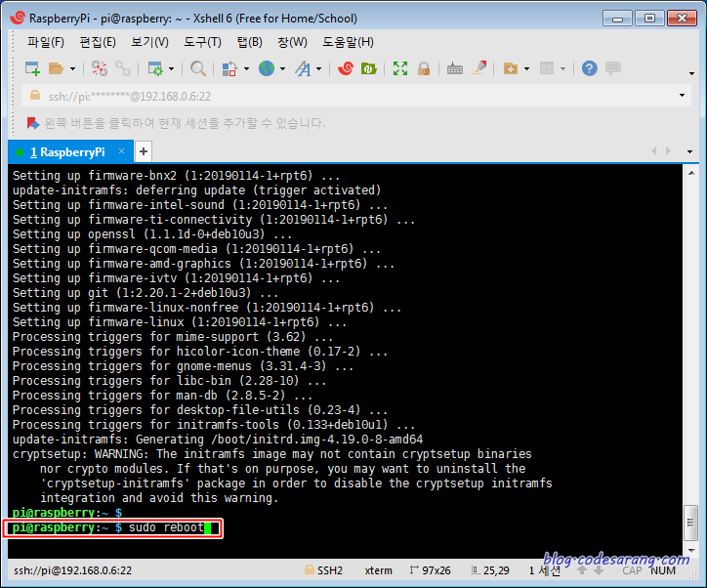Expand the globe encoding dropdown arrow
The image size is (707, 588).
click(283, 69)
